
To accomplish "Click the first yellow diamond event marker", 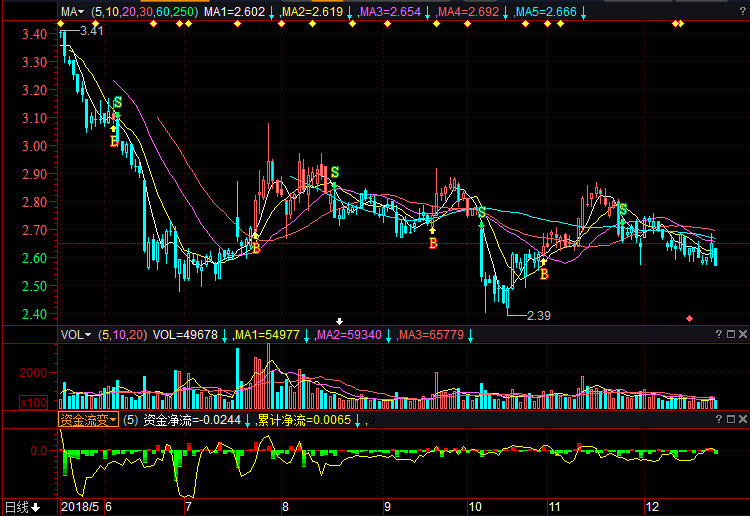I will point(61,24).
